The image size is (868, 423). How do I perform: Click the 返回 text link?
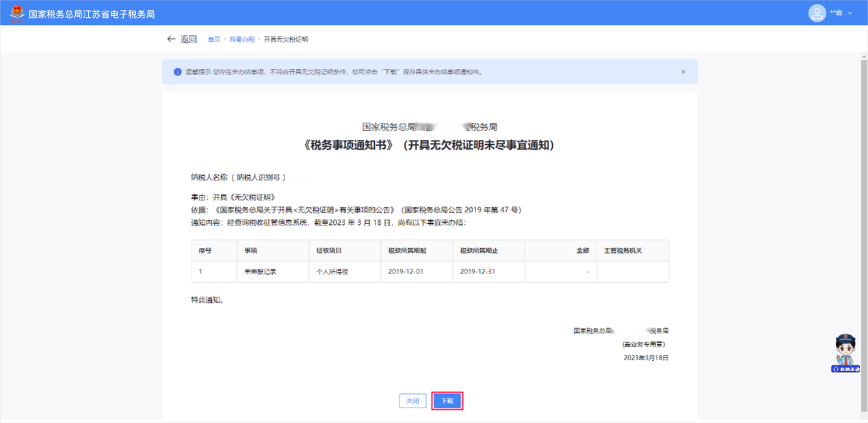click(189, 39)
